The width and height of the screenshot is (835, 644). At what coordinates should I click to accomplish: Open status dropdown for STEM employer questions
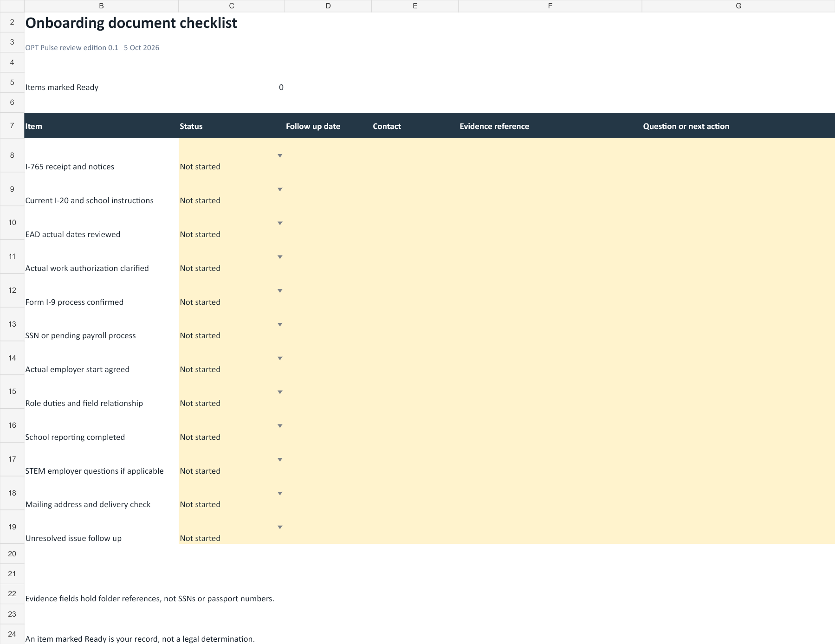click(x=280, y=460)
